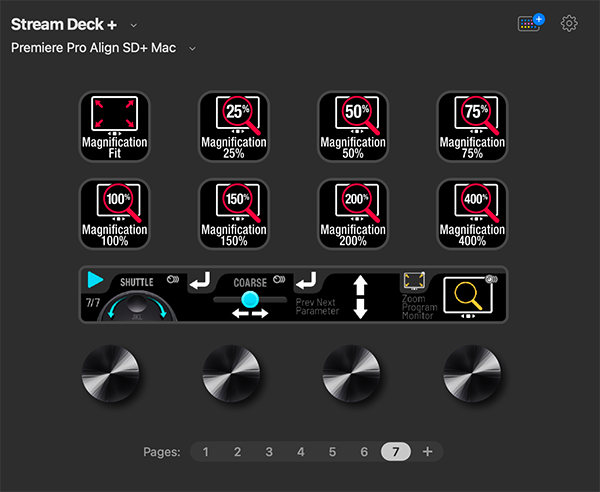
Task: Select the active page 7
Action: pyautogui.click(x=396, y=452)
